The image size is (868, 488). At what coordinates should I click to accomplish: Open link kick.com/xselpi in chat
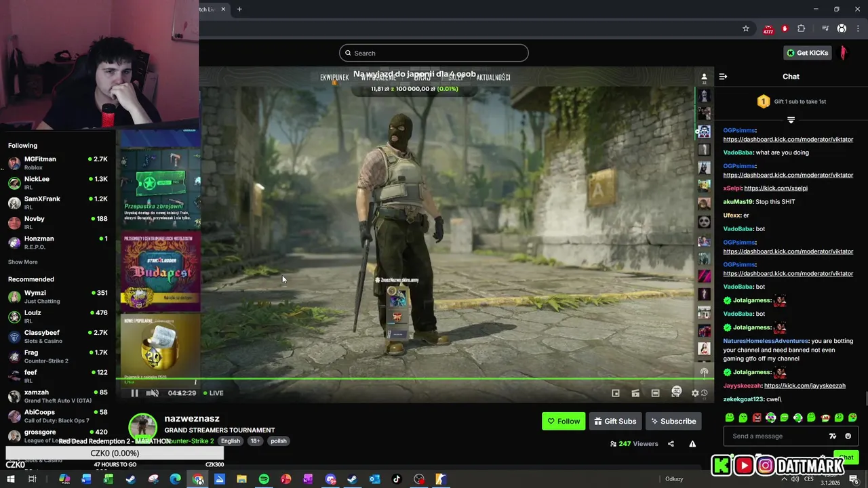pyautogui.click(x=776, y=188)
